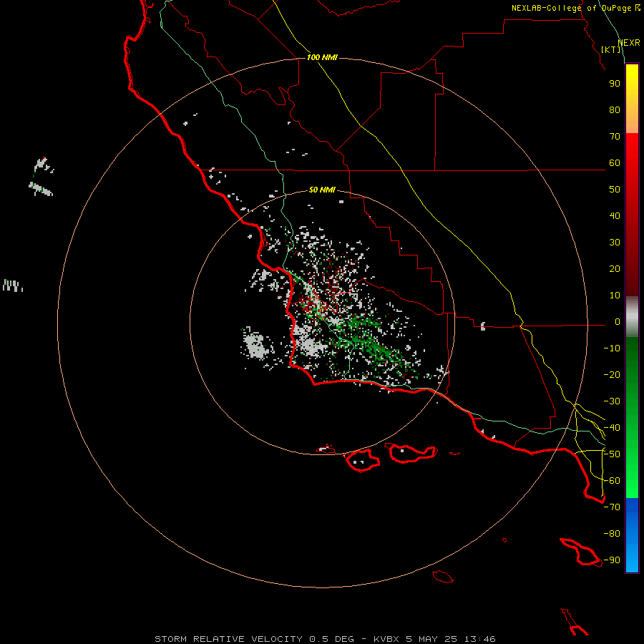Pick the gray zero-velocity segment of the color bar
644x644 pixels.
coord(632,317)
